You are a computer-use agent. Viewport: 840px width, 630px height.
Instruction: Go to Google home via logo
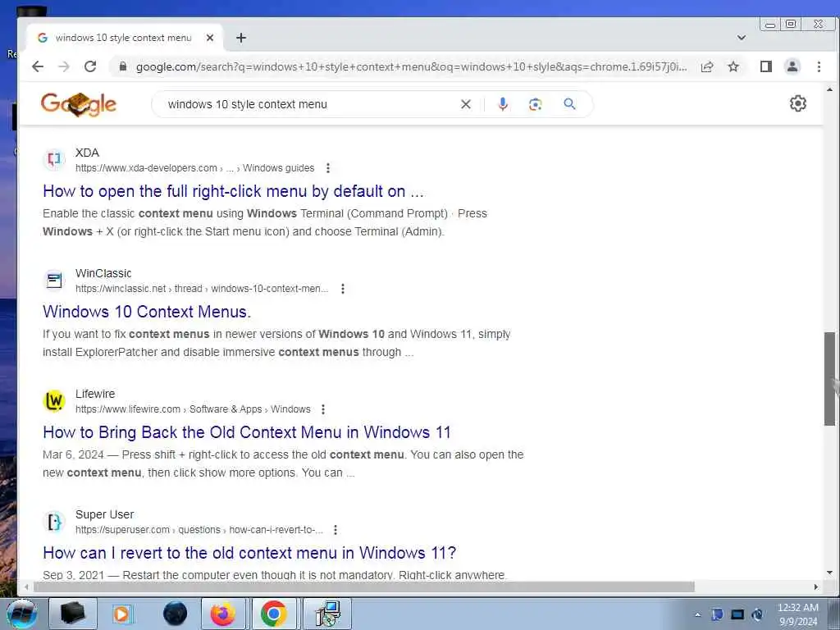[79, 104]
